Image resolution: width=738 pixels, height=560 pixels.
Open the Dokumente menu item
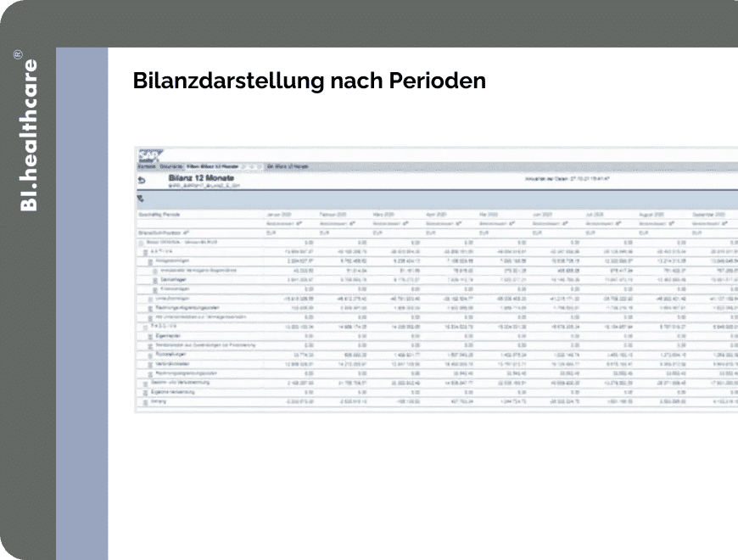point(171,166)
